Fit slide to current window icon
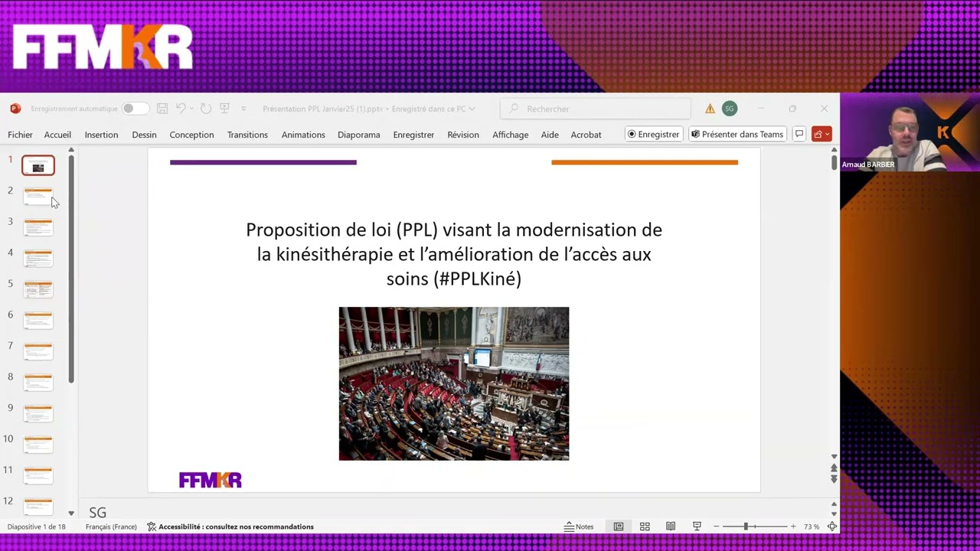Image resolution: width=980 pixels, height=551 pixels. click(x=831, y=527)
